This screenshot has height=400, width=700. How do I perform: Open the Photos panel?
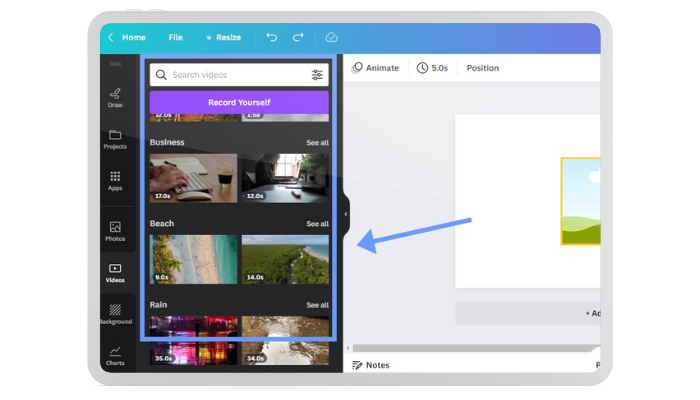coord(115,231)
